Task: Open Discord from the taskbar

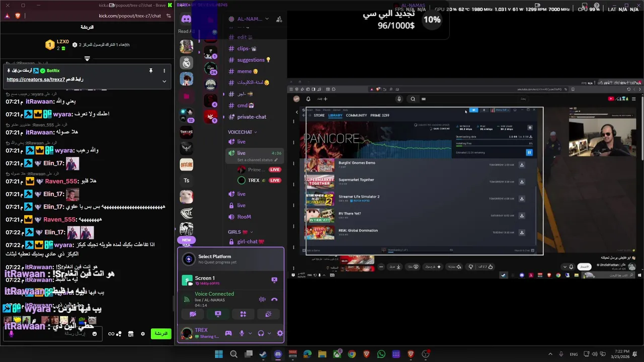Action: (278, 354)
